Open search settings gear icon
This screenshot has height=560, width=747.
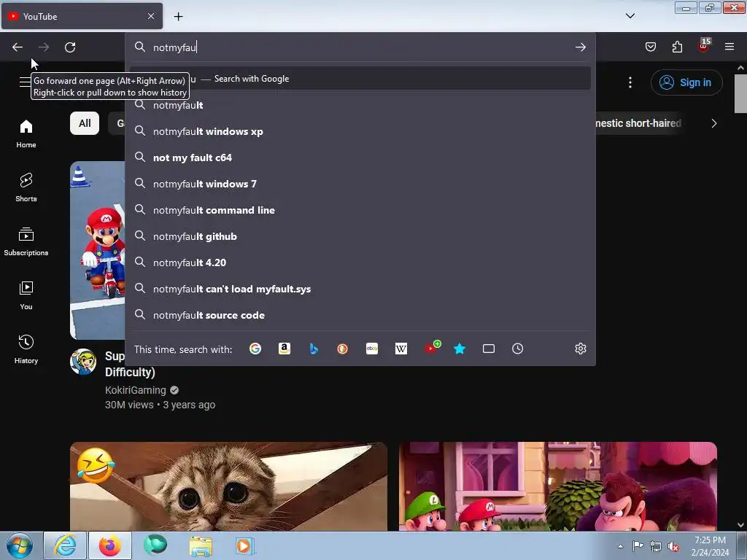580,349
